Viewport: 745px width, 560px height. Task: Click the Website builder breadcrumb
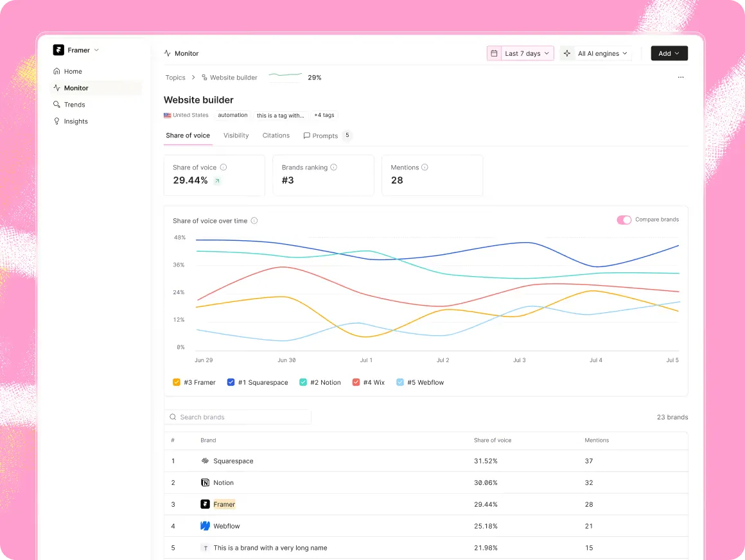coord(234,78)
